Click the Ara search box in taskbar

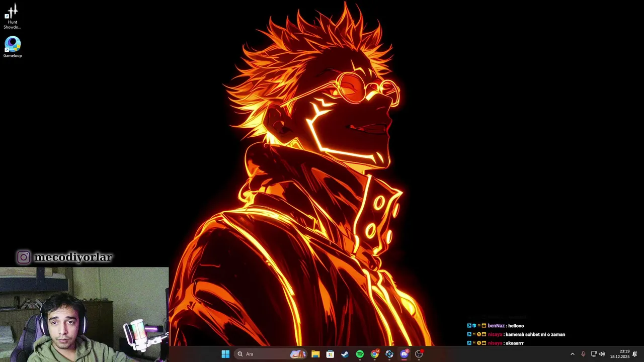[272, 354]
